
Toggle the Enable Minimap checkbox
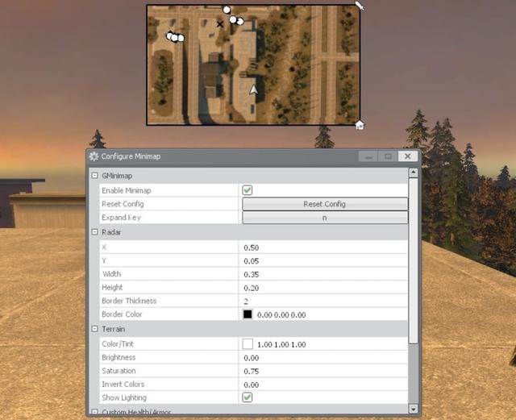(248, 190)
